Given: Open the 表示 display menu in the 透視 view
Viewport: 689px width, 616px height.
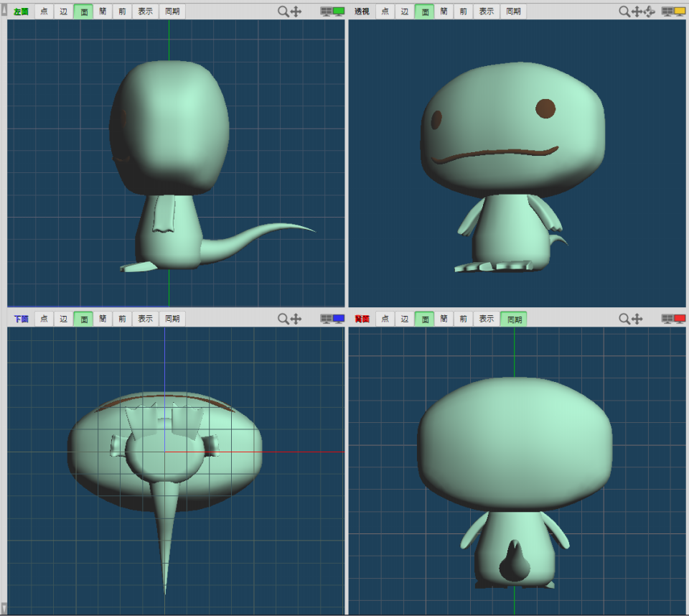Looking at the screenshot, I should [487, 11].
